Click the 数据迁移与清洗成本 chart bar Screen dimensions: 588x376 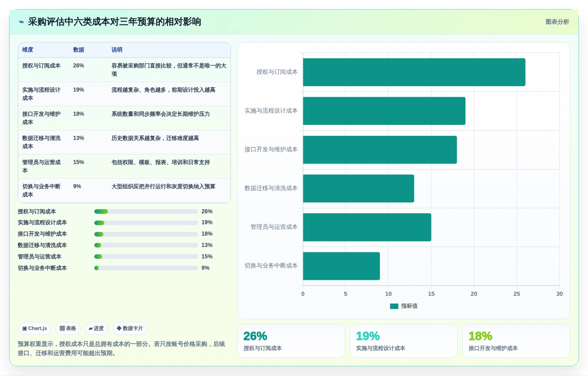coord(358,188)
